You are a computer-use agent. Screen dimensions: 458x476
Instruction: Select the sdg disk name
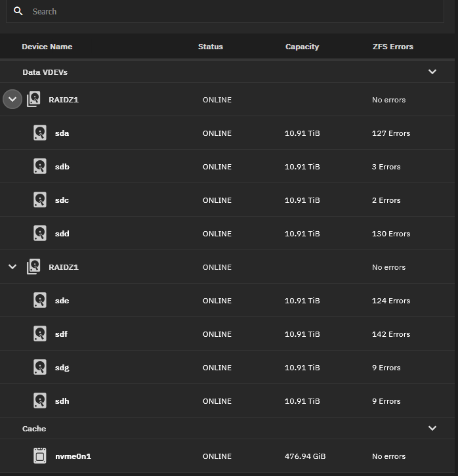62,368
